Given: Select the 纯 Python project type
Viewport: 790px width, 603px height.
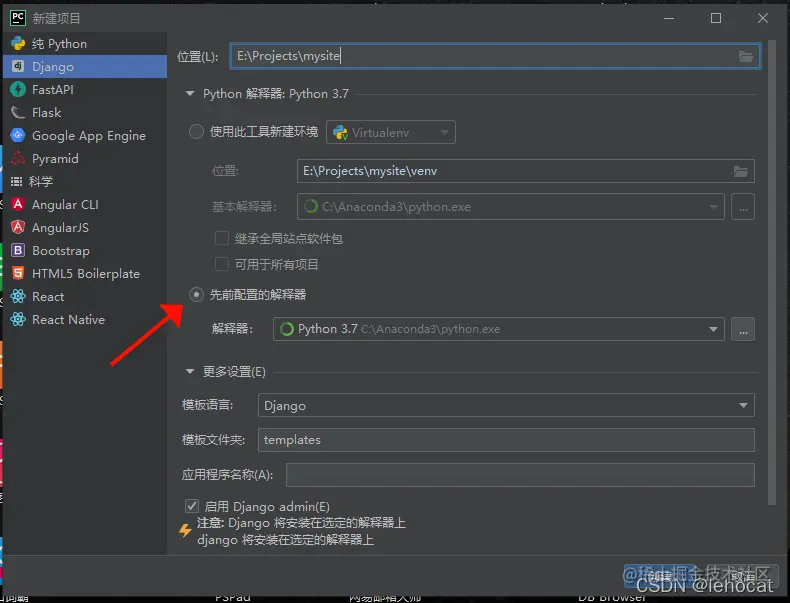Looking at the screenshot, I should 85,44.
